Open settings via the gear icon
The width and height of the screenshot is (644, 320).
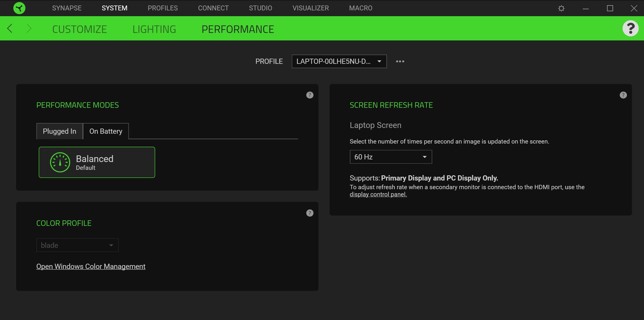click(x=561, y=8)
